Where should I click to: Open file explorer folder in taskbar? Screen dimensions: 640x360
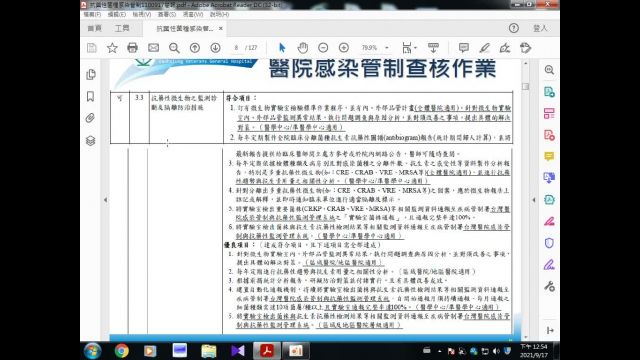pos(209,351)
